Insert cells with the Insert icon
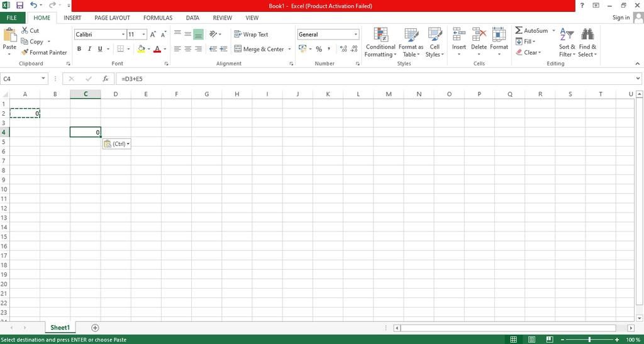The width and height of the screenshot is (644, 344). (458, 35)
